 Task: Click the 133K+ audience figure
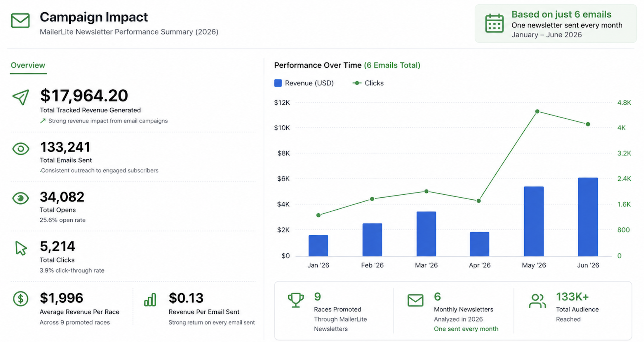click(572, 297)
